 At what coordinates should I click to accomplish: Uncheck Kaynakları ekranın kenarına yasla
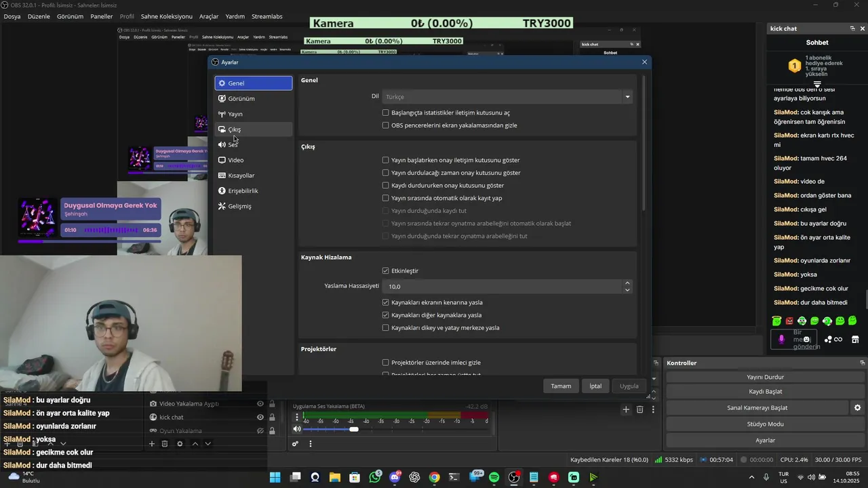click(386, 302)
